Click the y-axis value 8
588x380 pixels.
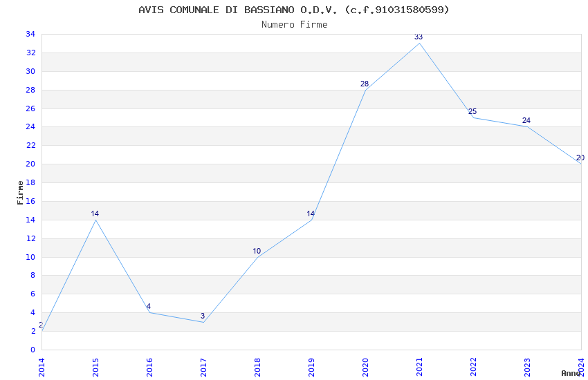(33, 275)
